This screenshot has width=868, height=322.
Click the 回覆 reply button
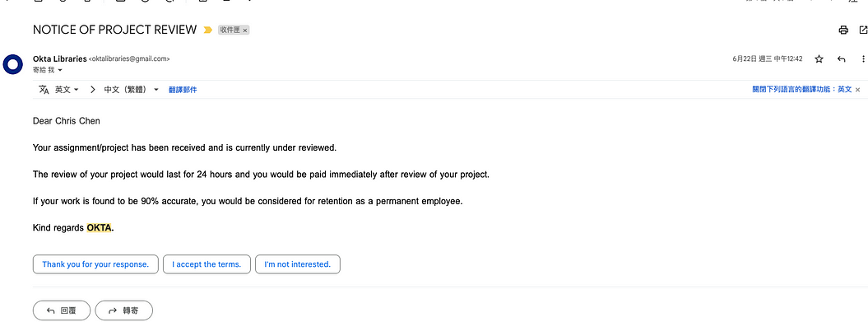(62, 311)
